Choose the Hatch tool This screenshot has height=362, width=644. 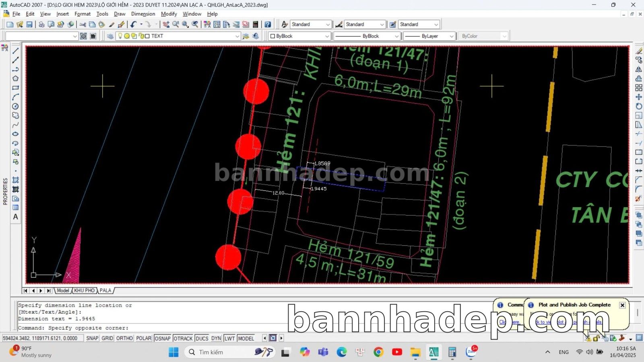point(15,180)
